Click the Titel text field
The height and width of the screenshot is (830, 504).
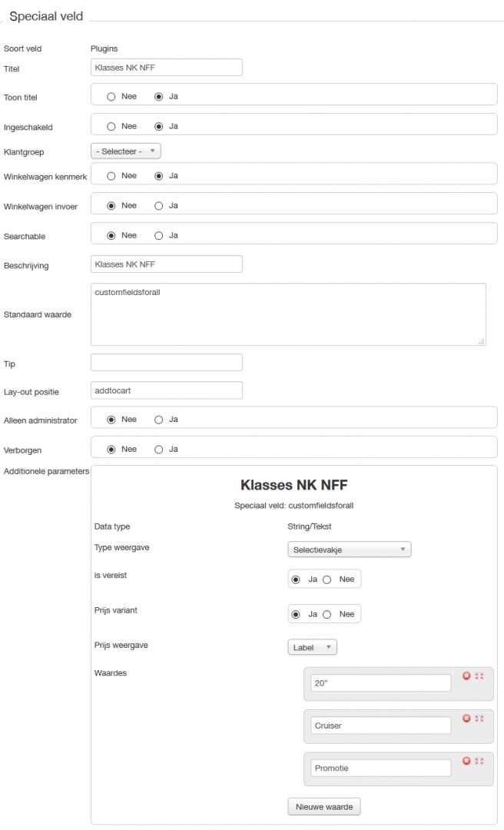166,68
